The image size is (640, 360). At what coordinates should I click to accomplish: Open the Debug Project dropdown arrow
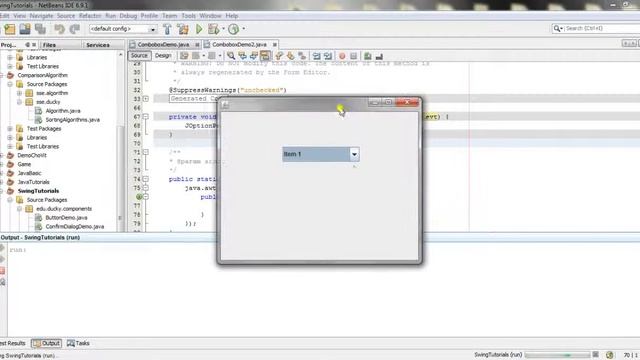[x=223, y=29]
